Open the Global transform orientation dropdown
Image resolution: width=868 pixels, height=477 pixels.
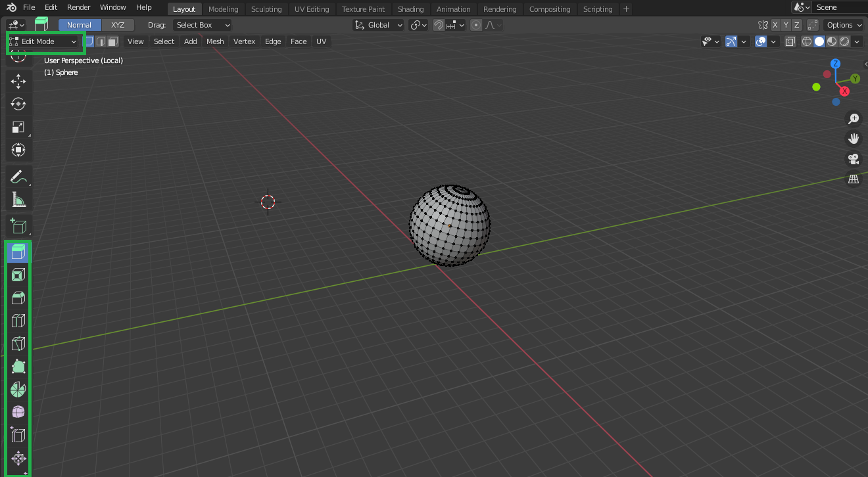click(x=378, y=24)
